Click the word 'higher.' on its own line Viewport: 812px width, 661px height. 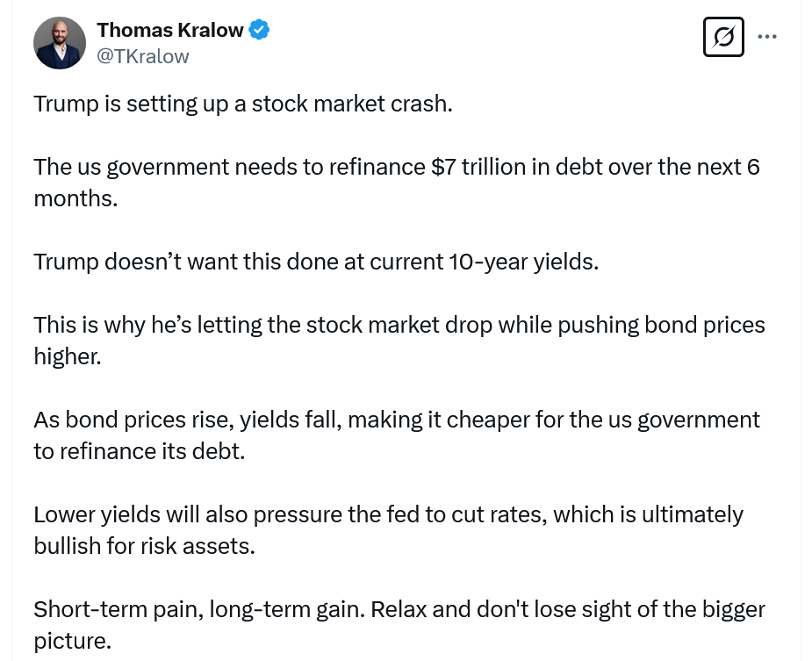coord(68,356)
